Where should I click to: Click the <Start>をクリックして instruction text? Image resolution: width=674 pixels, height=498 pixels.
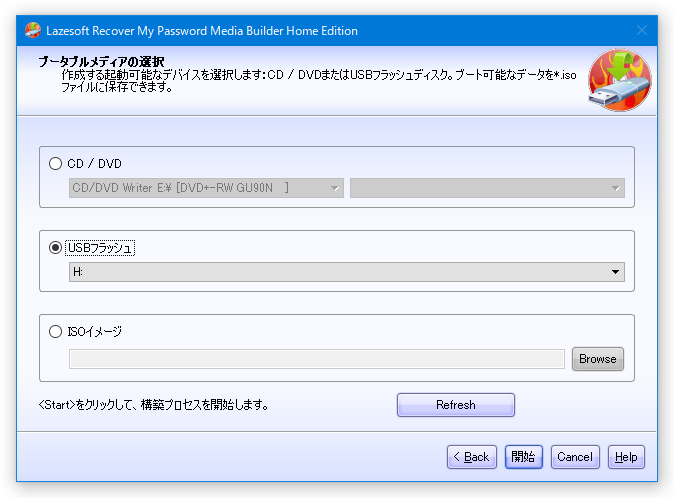(153, 405)
